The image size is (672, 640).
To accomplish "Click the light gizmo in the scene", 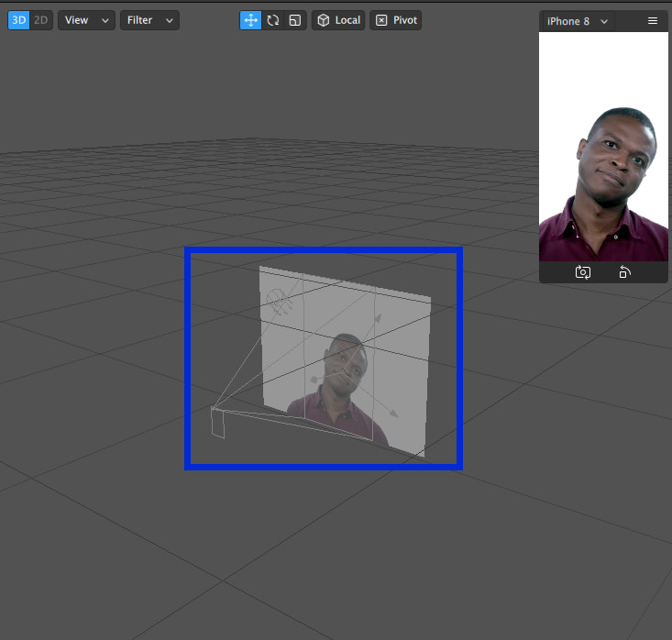I will pyautogui.click(x=275, y=297).
